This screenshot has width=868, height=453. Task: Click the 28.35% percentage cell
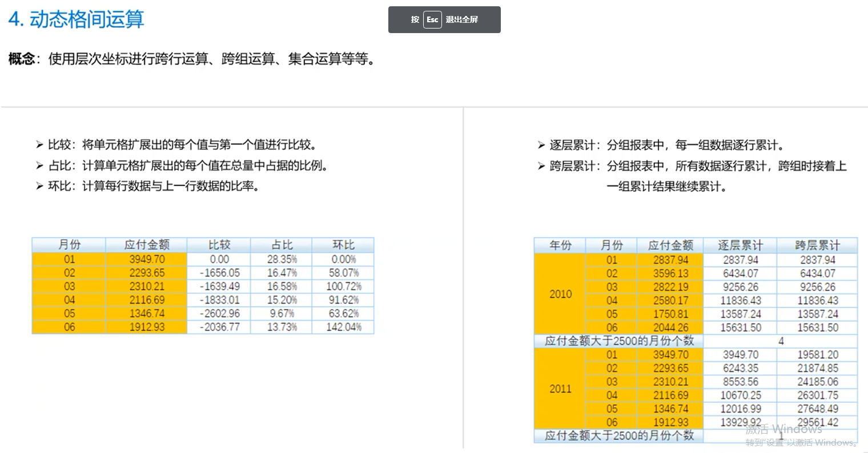[281, 259]
